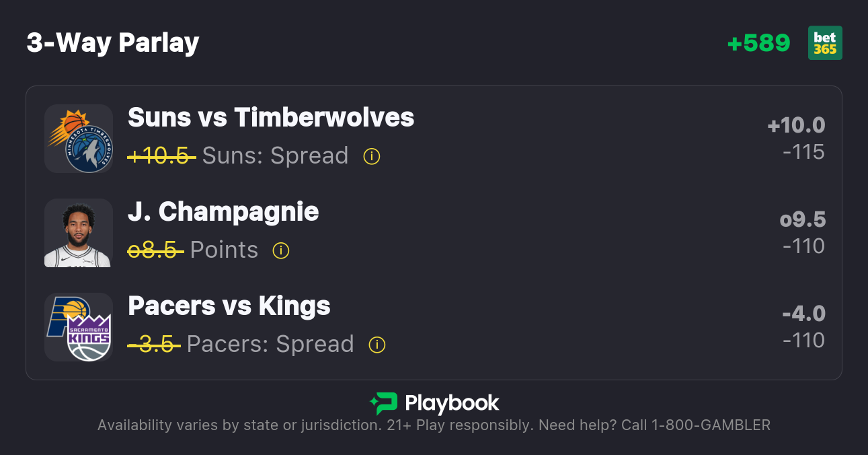Click the Pacers and Kings team logos
The image size is (868, 455).
[x=79, y=327]
